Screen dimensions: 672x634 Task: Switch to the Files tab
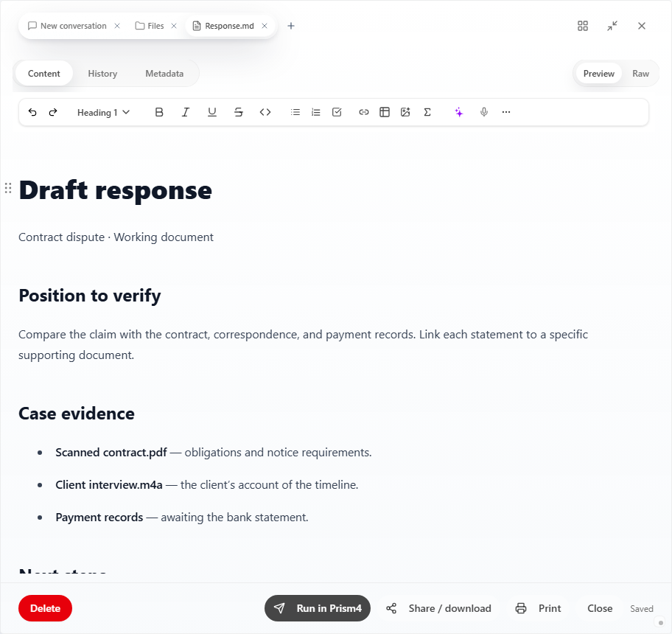pos(150,26)
